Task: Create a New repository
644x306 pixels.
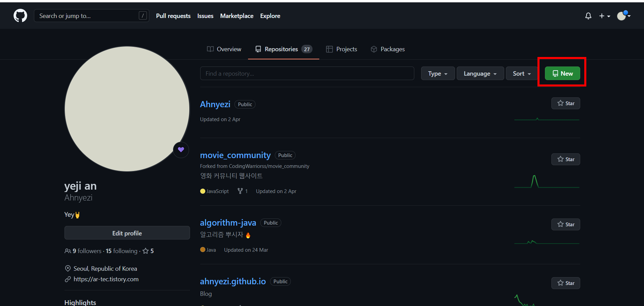Action: point(562,73)
